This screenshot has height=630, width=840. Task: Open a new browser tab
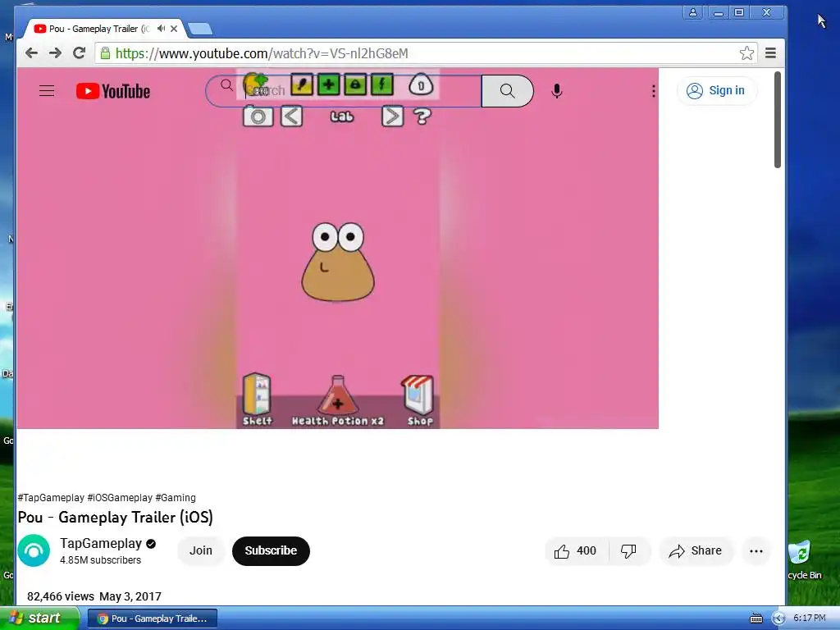pos(200,29)
